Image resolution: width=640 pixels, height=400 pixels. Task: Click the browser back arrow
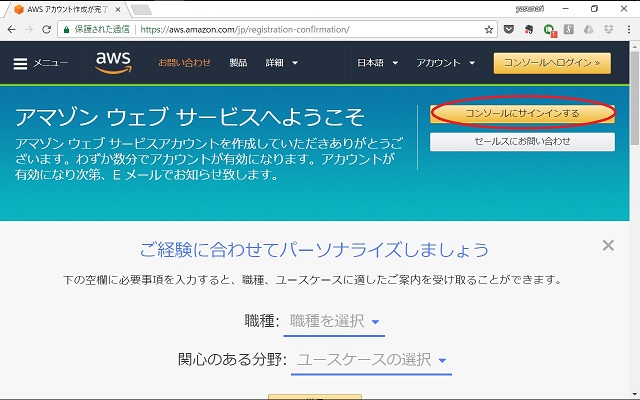11,29
